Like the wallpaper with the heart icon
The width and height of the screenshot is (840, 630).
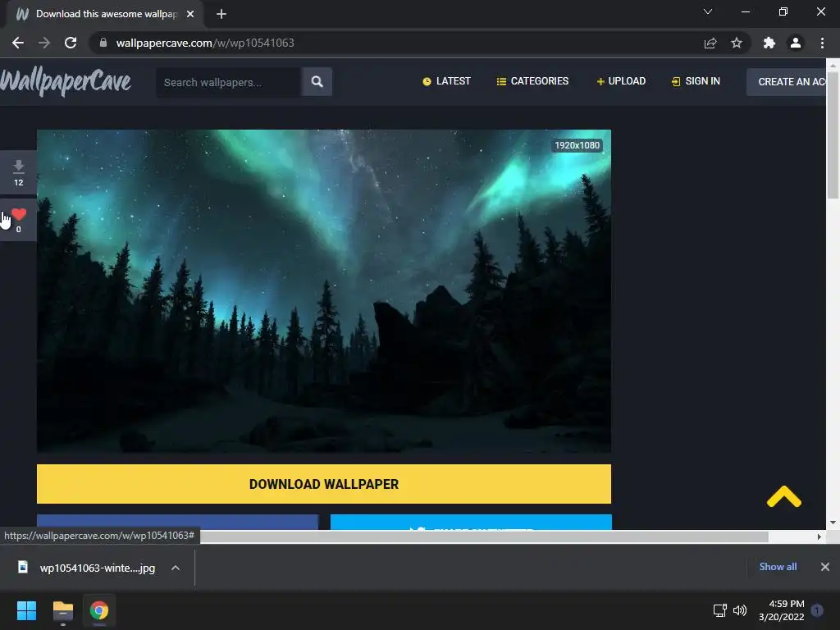pos(19,215)
